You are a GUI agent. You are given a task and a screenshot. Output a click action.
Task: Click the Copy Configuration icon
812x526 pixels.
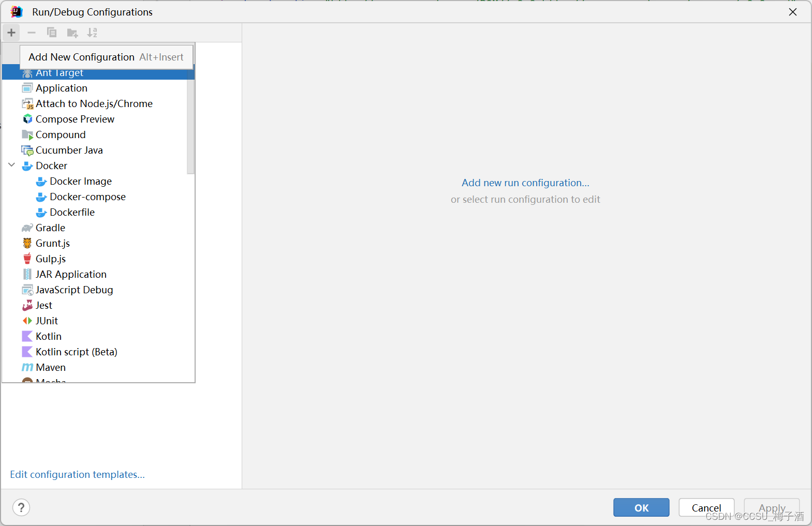tap(52, 33)
